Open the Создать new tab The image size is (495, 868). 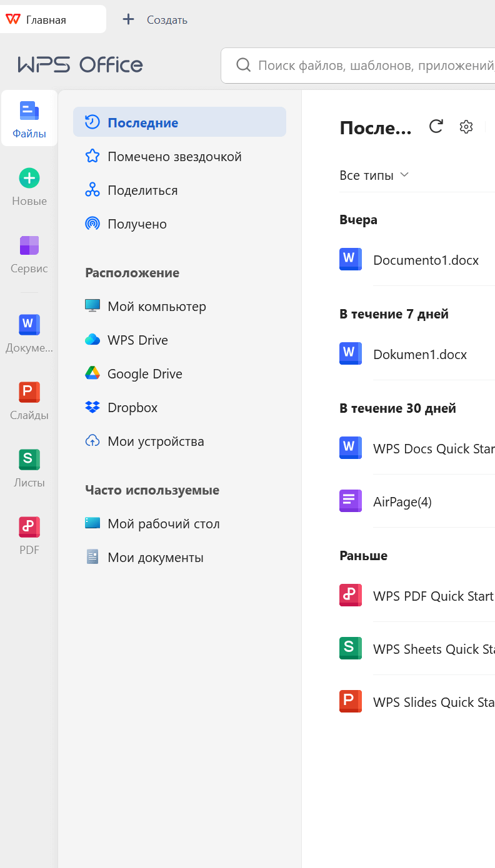pyautogui.click(x=155, y=20)
